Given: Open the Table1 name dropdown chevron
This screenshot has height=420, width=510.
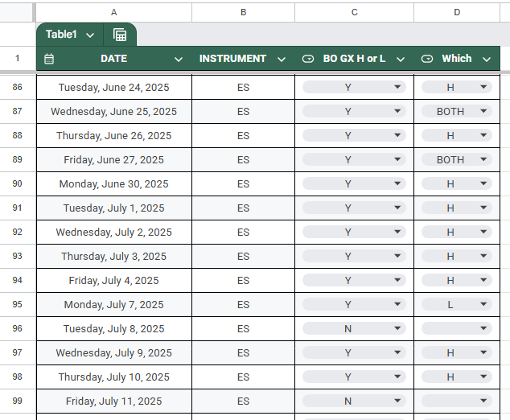Looking at the screenshot, I should pos(90,35).
